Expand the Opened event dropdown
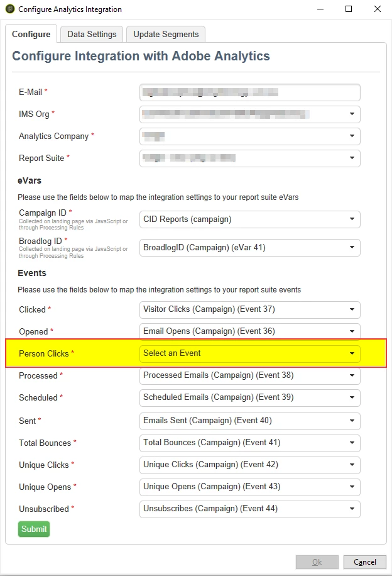Viewport: 392px width, 576px height. tap(249, 331)
